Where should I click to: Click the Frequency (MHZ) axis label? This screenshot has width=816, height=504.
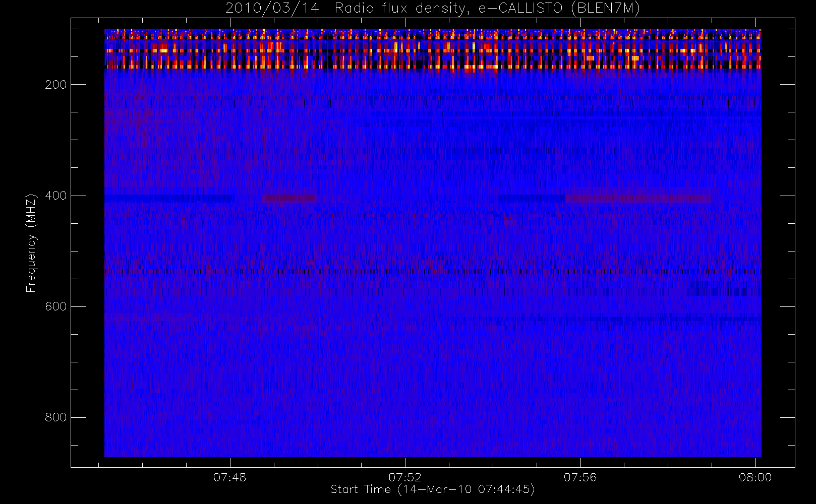point(31,243)
